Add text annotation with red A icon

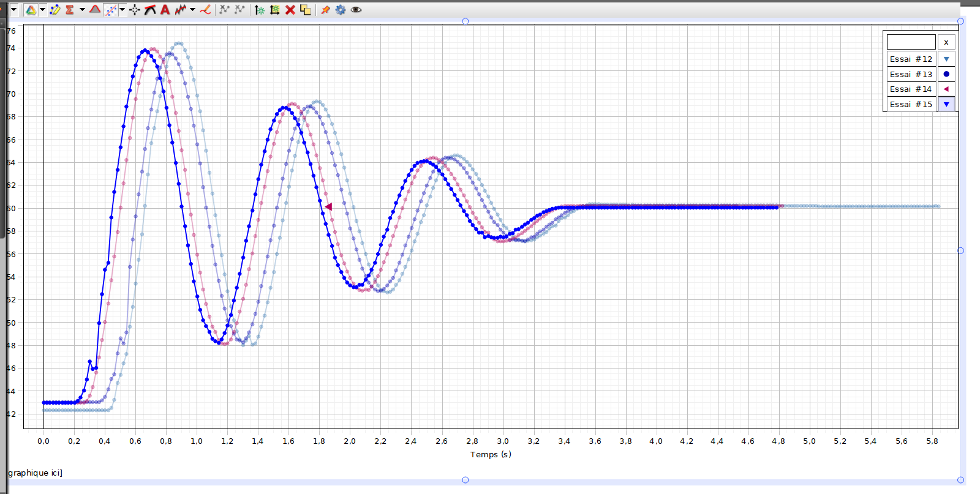[165, 10]
